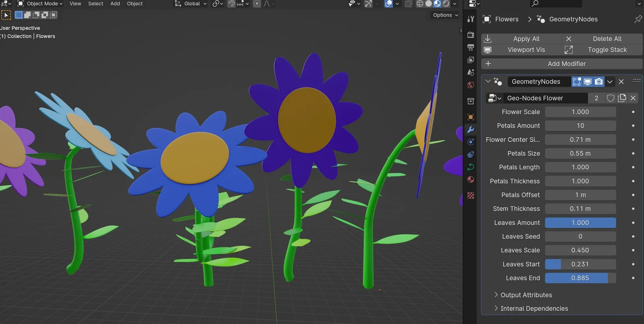644x324 pixels.
Task: Open the snapping options dropdown
Action: point(243,4)
